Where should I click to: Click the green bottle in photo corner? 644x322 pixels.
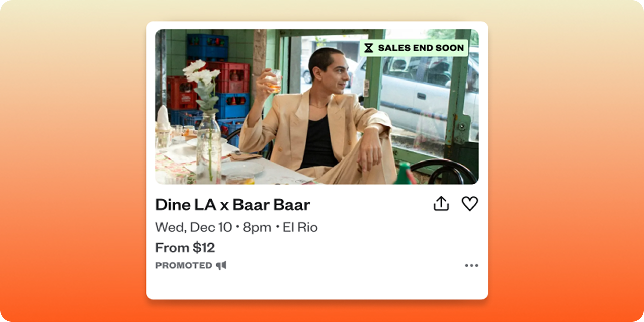point(405,174)
